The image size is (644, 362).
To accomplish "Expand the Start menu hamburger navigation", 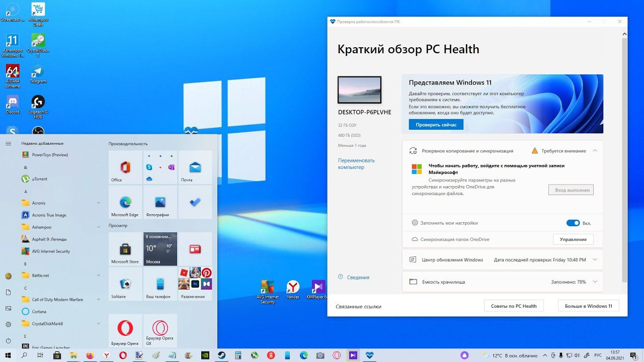I will click(8, 144).
